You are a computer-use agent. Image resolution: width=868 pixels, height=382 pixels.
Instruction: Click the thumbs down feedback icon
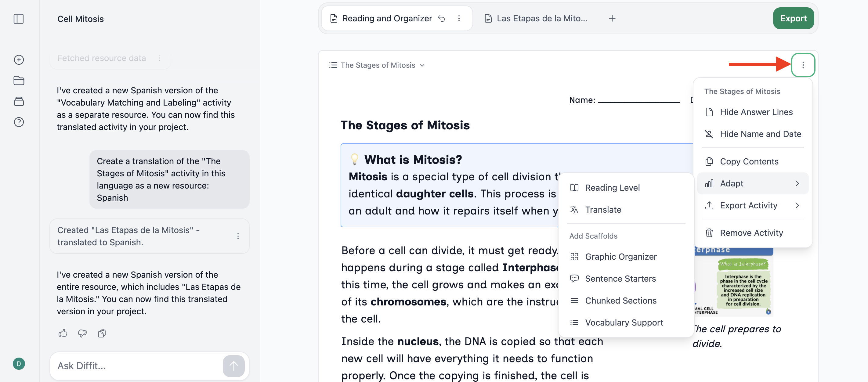82,333
